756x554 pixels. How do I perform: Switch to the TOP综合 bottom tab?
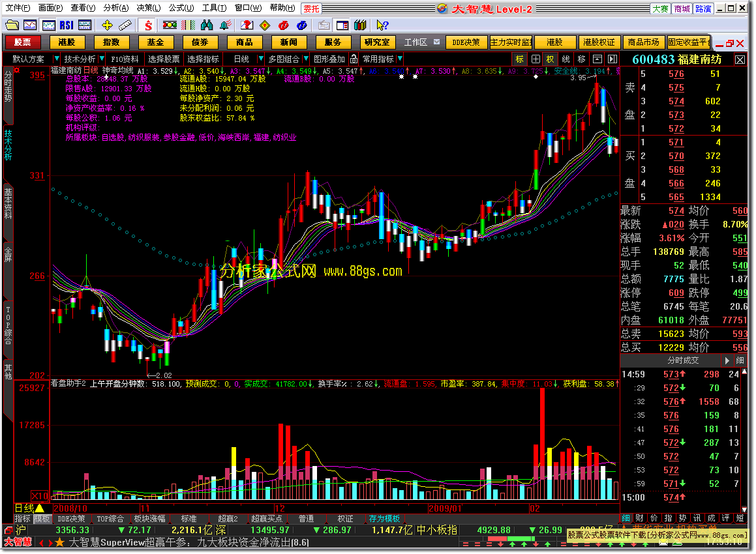(x=110, y=518)
